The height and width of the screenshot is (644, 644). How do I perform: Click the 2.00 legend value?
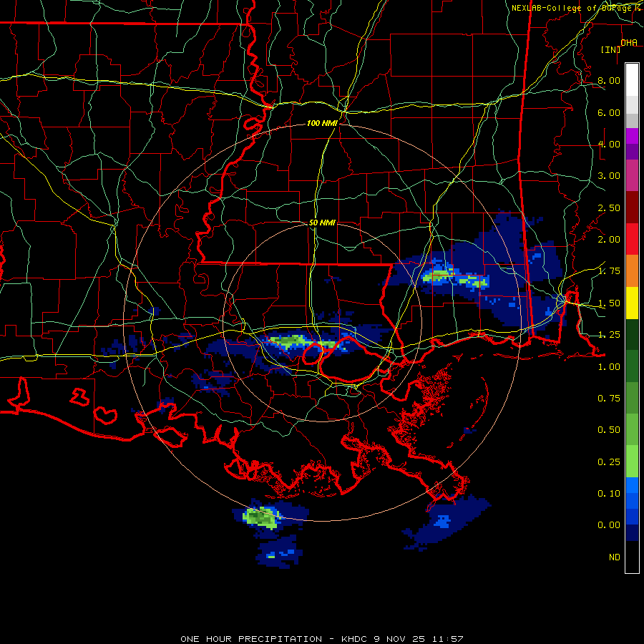pyautogui.click(x=609, y=240)
